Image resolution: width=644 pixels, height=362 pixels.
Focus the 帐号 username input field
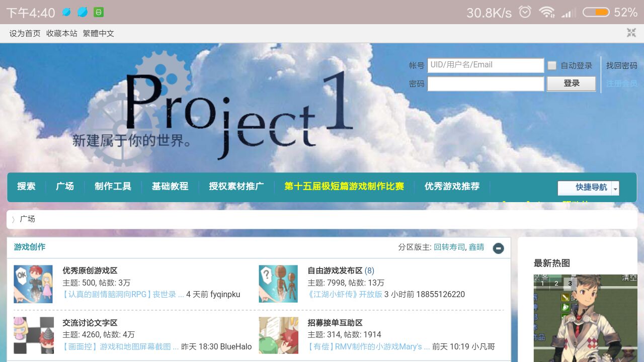coord(486,65)
